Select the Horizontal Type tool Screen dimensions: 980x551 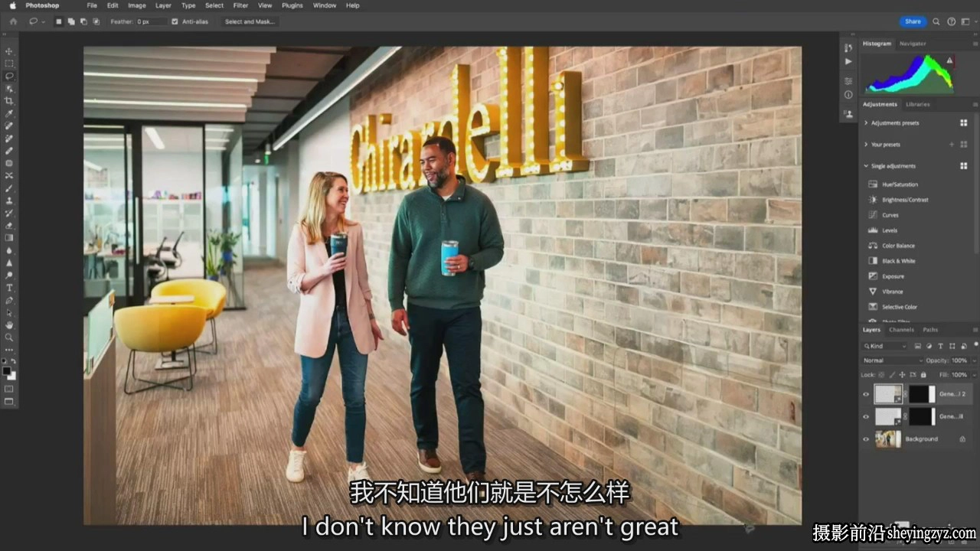point(9,287)
